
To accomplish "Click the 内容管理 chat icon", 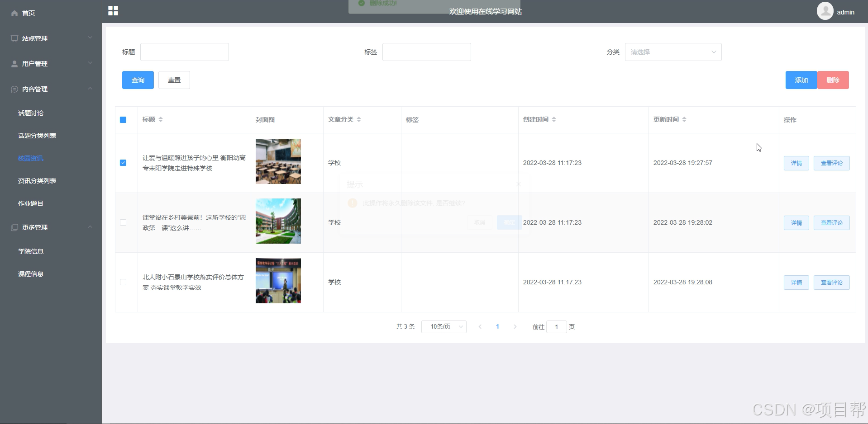I will 14,89.
